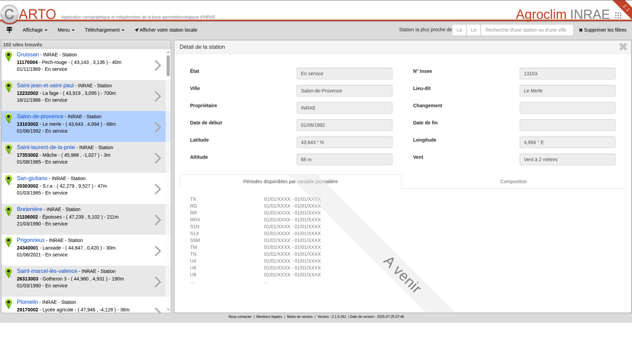Click the signpost icon in the toolbar

pyautogui.click(x=9, y=30)
